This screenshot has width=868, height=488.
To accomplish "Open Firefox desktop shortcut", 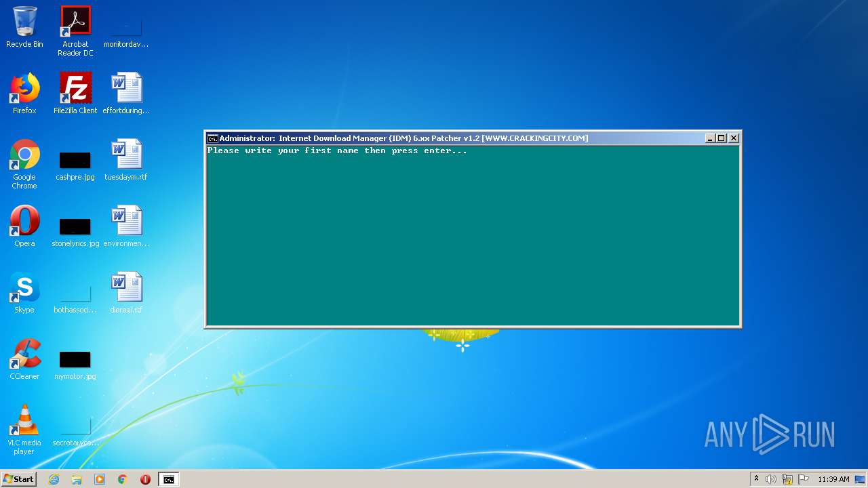I will [x=24, y=94].
